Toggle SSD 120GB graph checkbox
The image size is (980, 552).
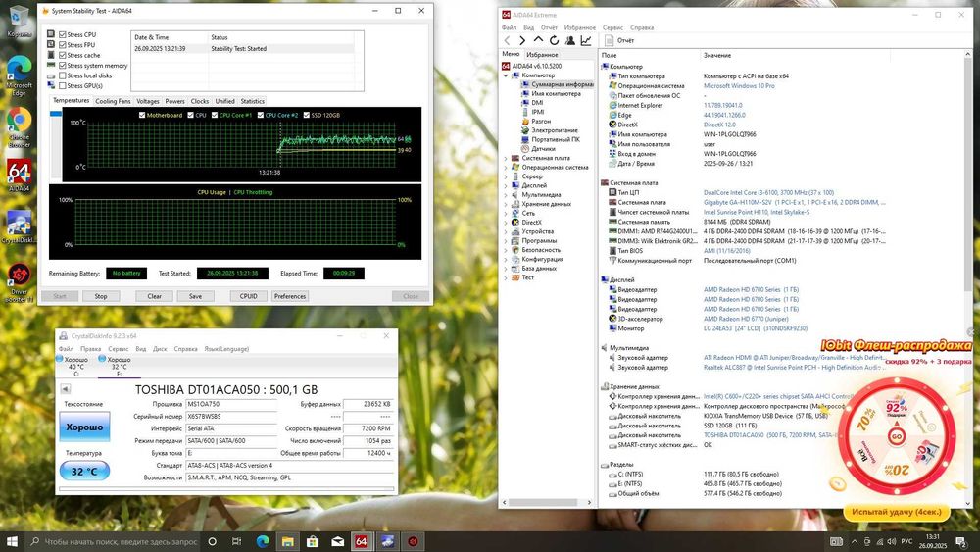(306, 115)
